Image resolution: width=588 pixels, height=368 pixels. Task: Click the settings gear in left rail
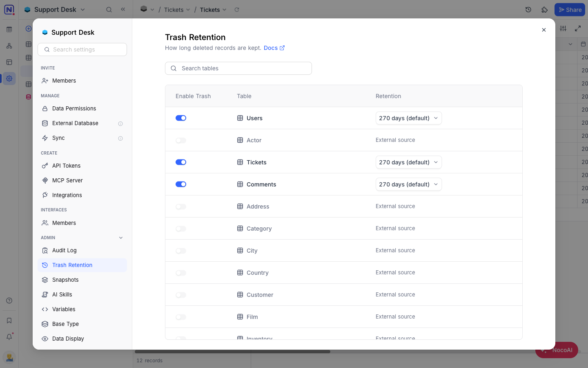[9, 79]
